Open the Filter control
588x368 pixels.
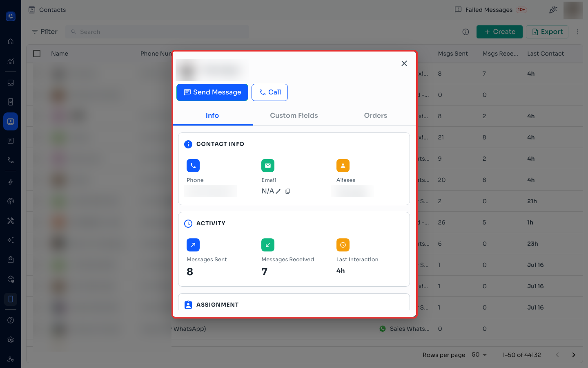tap(45, 32)
